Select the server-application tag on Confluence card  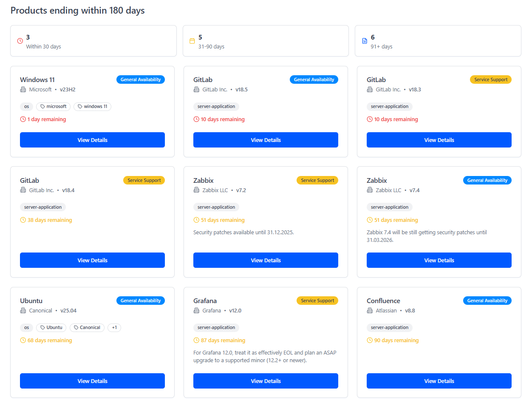pyautogui.click(x=389, y=327)
